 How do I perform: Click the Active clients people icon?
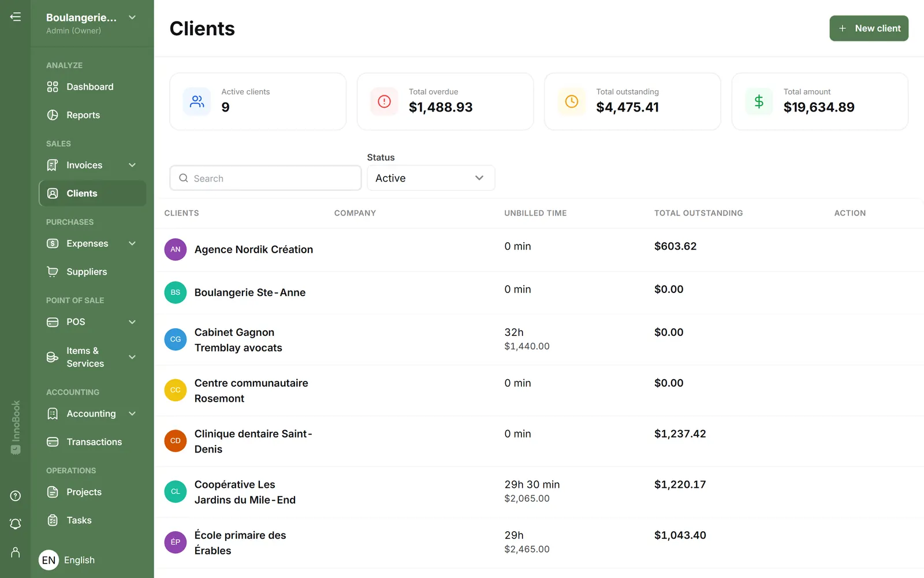click(197, 102)
